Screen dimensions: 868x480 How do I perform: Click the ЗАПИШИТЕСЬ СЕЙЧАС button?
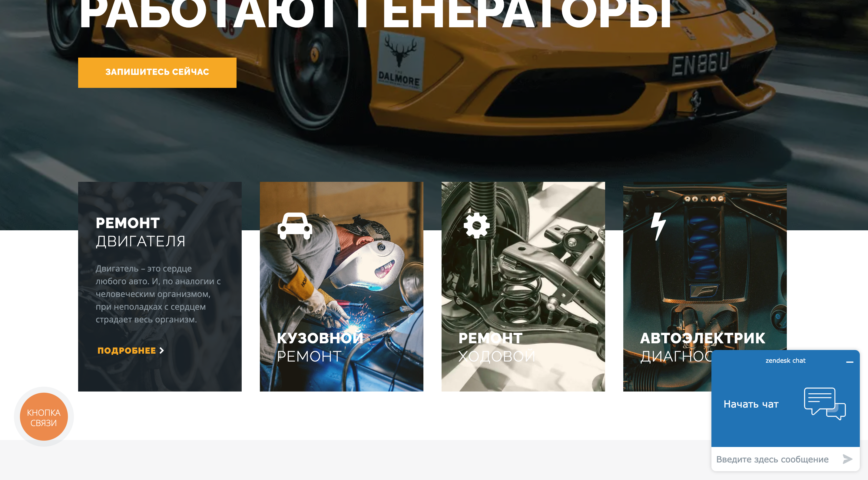coord(157,72)
